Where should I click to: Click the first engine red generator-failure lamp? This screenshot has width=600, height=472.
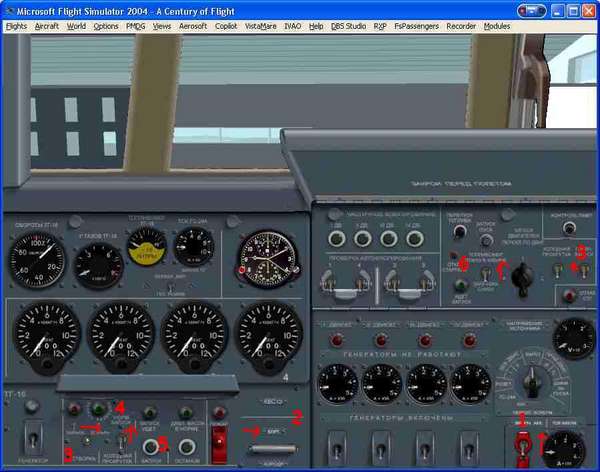pyautogui.click(x=337, y=340)
